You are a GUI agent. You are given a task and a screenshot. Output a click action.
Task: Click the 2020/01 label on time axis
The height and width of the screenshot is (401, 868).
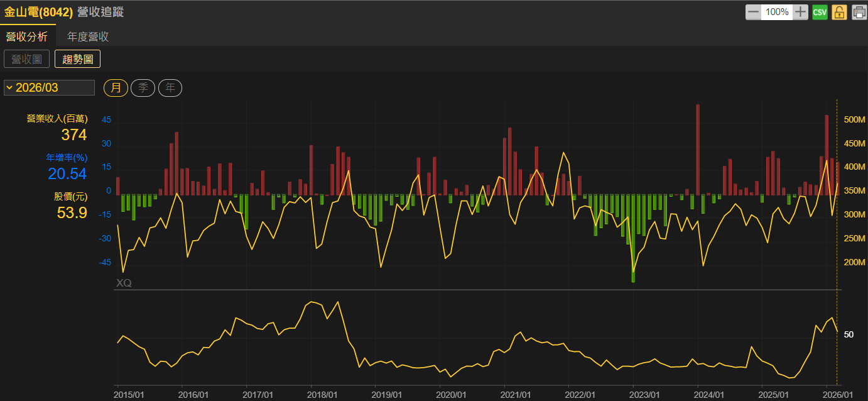[x=451, y=394]
